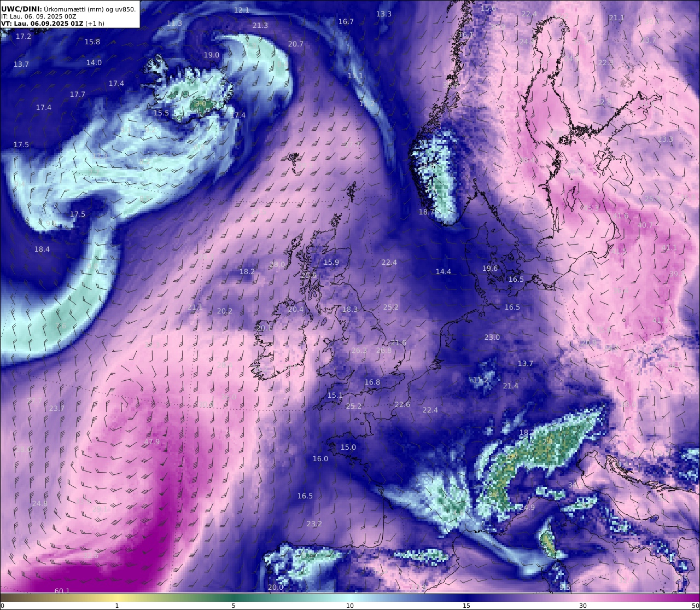This screenshot has height=610, width=700.
Task: Click the map value 24.8
Action: tap(40, 503)
